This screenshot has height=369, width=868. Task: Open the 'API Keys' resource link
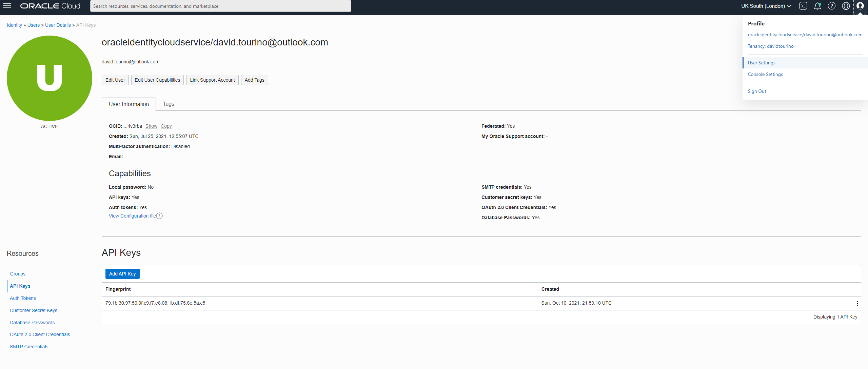(x=20, y=286)
